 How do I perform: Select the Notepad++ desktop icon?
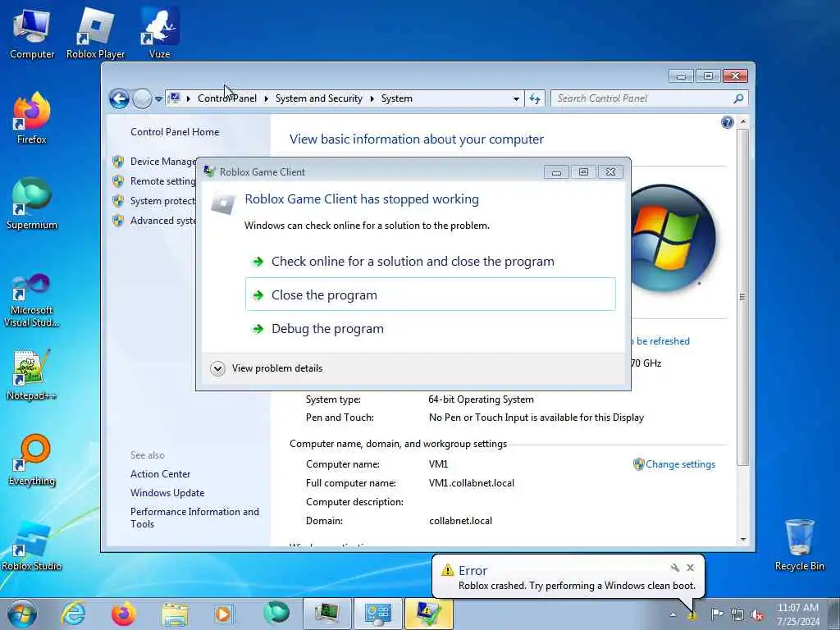point(32,374)
